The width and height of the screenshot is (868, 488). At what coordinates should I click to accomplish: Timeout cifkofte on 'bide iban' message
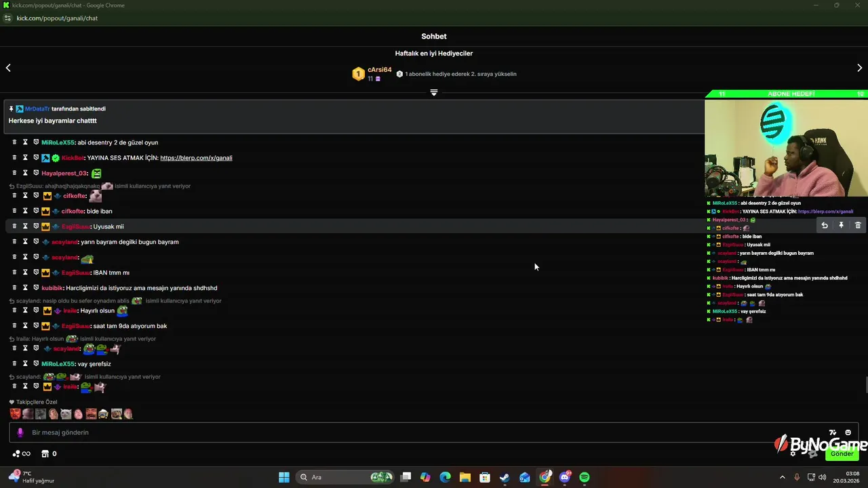[x=25, y=211]
